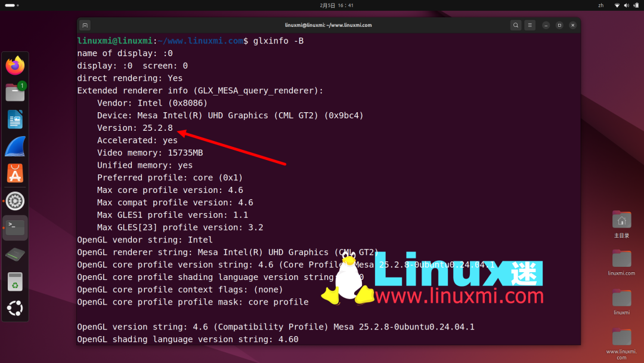
Task: Open Wireshark shark fin dock icon
Action: click(x=15, y=146)
